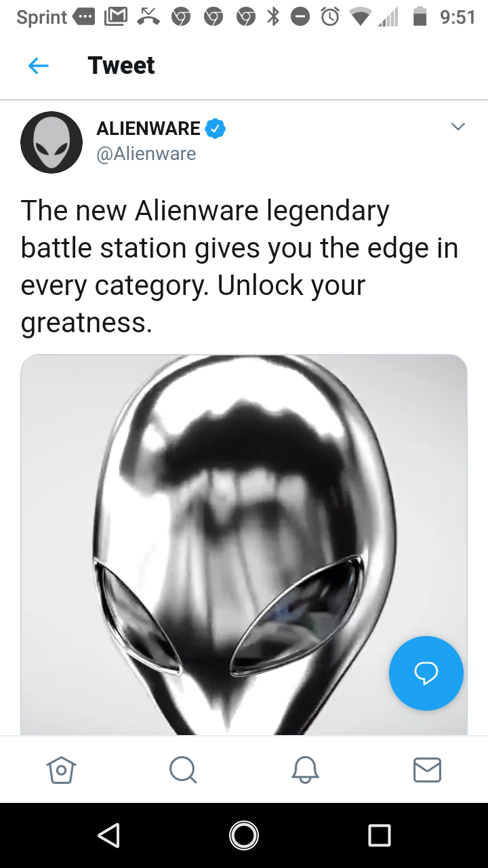Tap the Android recent apps square
This screenshot has width=488, height=868.
pyautogui.click(x=380, y=835)
